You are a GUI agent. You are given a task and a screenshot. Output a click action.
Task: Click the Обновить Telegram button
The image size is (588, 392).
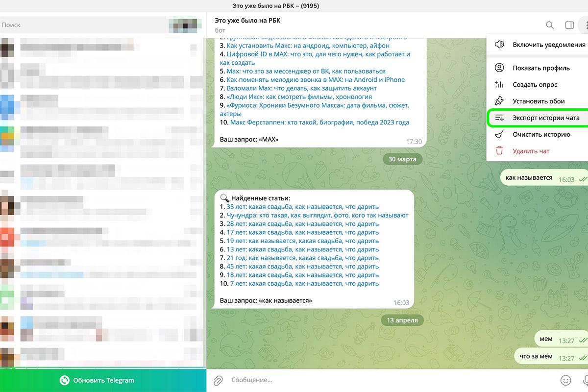[x=103, y=380]
